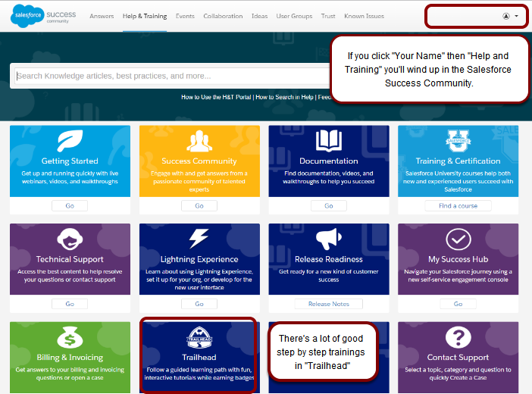Screen dimensions: 532x394
Task: Select the My Success Hub heading
Action: click(458, 259)
